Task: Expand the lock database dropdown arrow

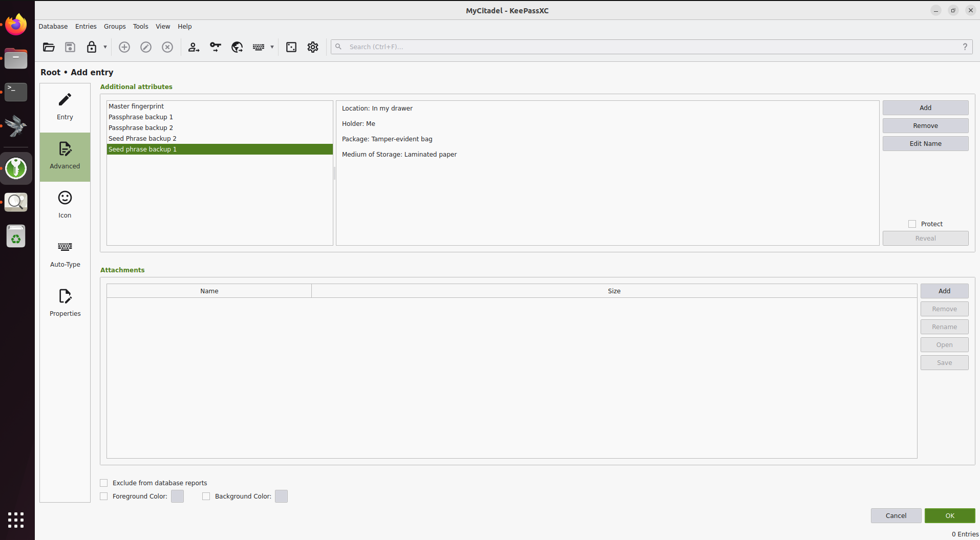Action: click(x=105, y=47)
